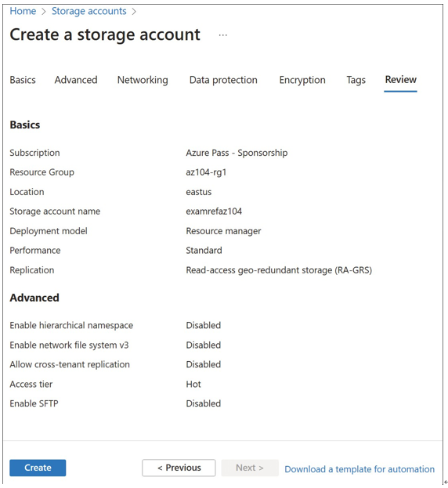Go back with the Previous button
448x488 pixels.
[179, 468]
